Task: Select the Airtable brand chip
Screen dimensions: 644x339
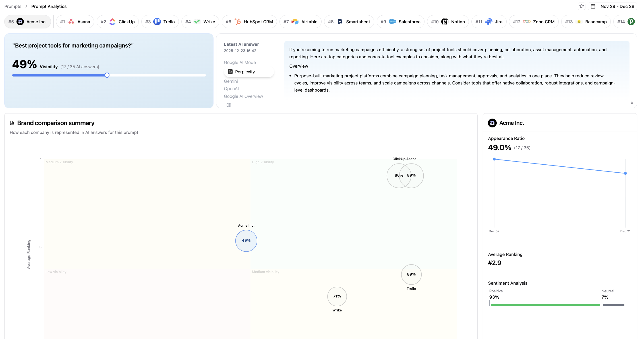Action: (x=300, y=22)
